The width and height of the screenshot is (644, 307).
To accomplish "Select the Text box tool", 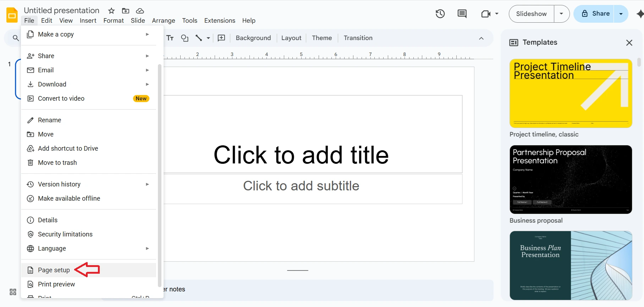I will point(170,38).
